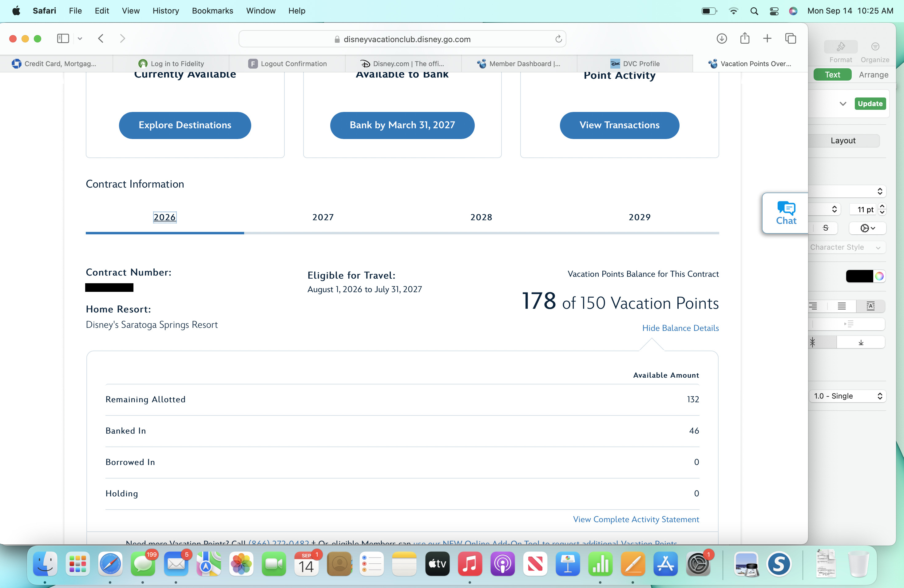
Task: Reload the Disney Vacation Club page
Action: pos(558,39)
